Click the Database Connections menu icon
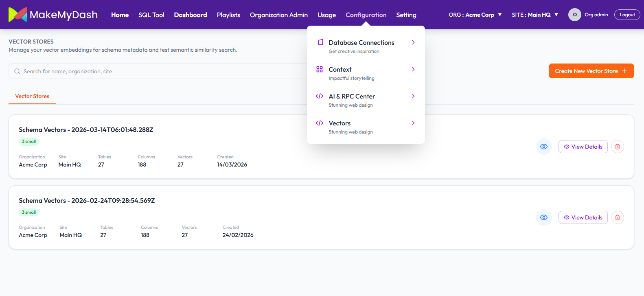The width and height of the screenshot is (644, 296). coord(320,42)
